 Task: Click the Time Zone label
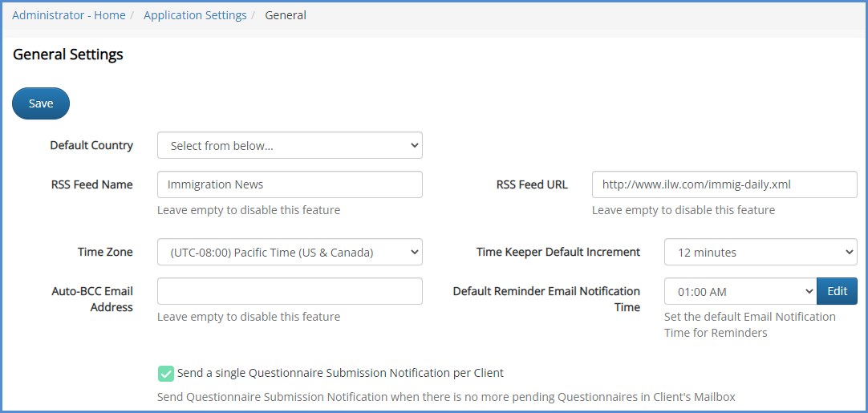pos(105,252)
